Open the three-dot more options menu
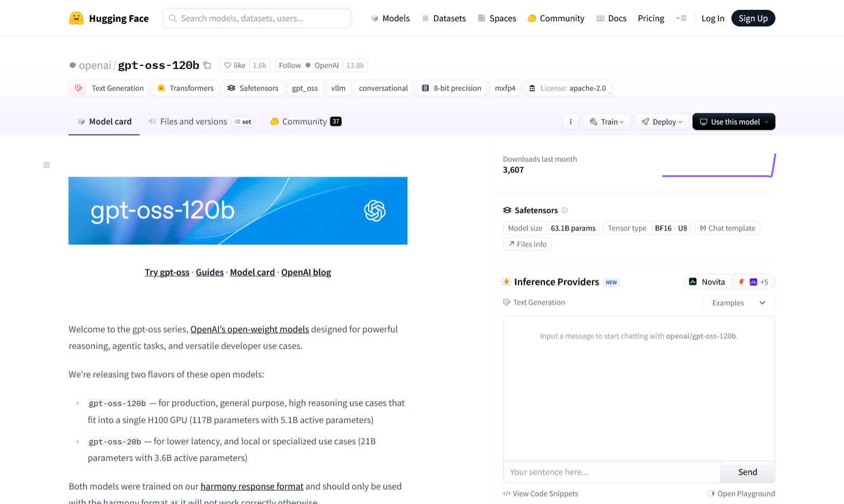This screenshot has height=504, width=844. 570,122
